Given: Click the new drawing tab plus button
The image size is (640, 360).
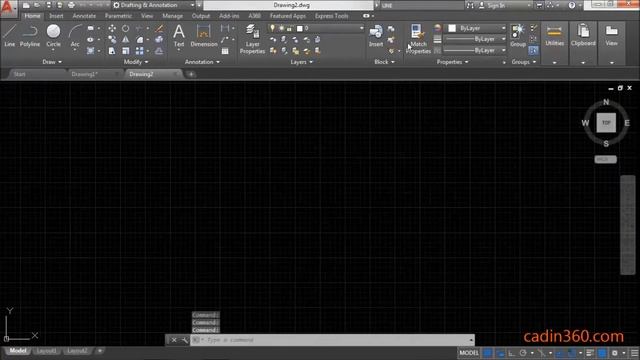Looking at the screenshot, I should tap(191, 74).
